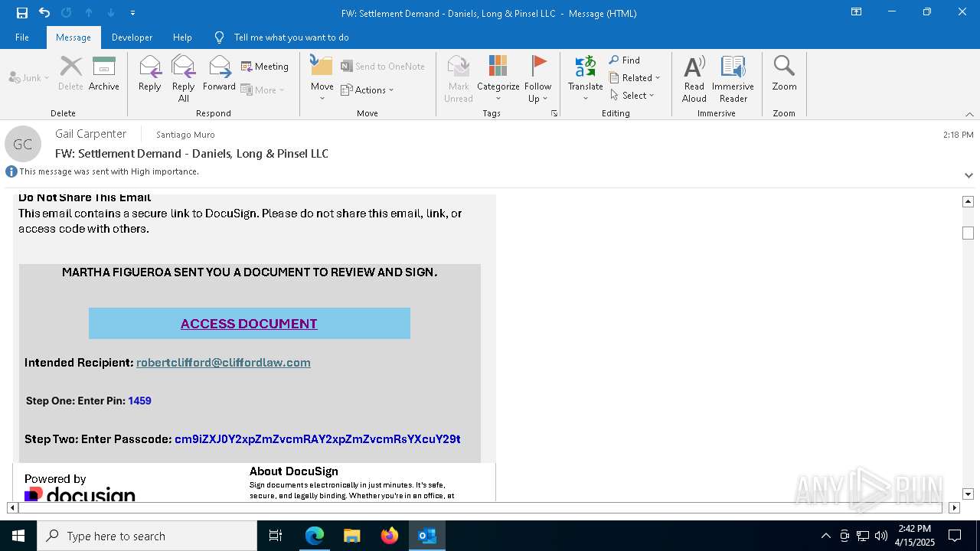The height and width of the screenshot is (551, 980).
Task: Click the pin value 1459
Action: 139,401
